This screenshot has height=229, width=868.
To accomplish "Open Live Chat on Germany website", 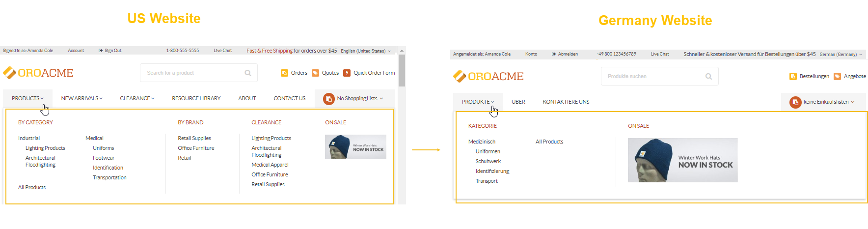I will (x=660, y=54).
